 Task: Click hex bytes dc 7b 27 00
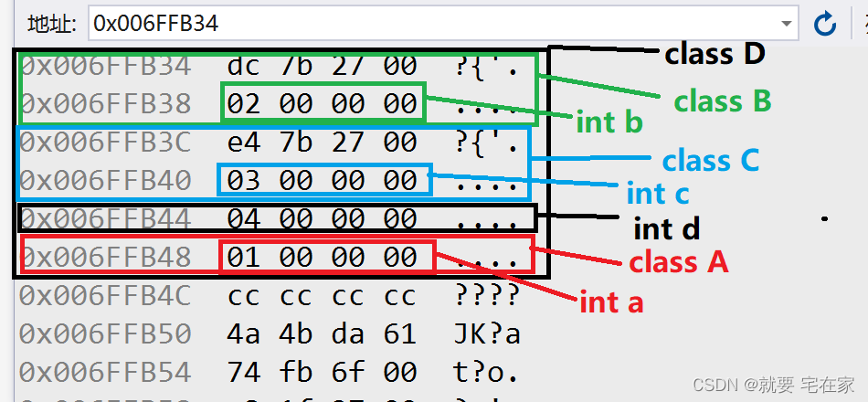(322, 66)
